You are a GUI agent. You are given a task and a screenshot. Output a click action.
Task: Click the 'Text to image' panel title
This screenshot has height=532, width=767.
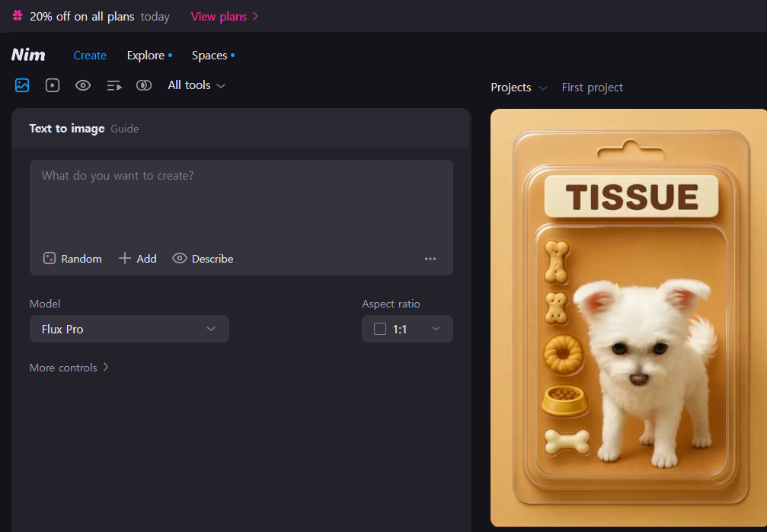[67, 129]
